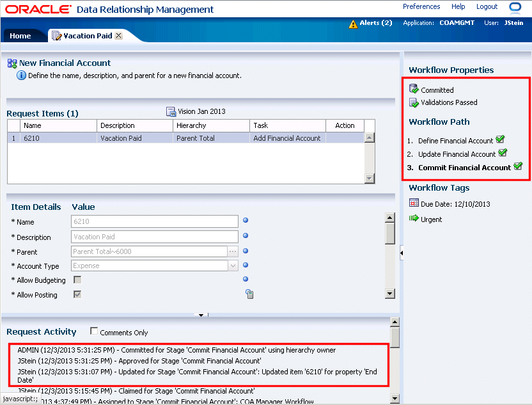Open the Help link

point(458,6)
